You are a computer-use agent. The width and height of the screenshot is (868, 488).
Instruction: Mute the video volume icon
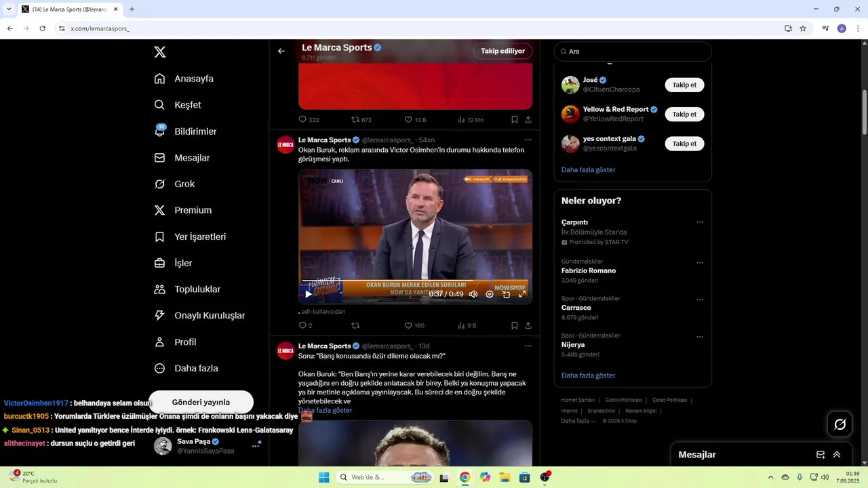[473, 294]
